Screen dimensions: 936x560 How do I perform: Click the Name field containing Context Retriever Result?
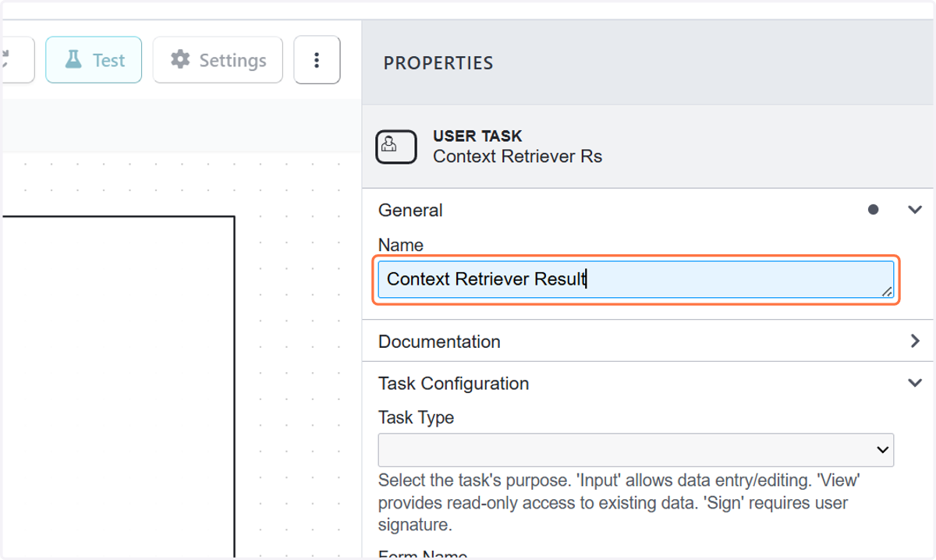(636, 280)
